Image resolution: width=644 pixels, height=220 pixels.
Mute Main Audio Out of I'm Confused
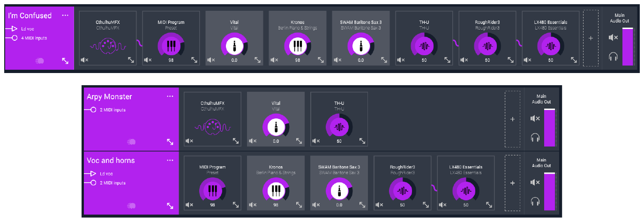click(x=613, y=37)
